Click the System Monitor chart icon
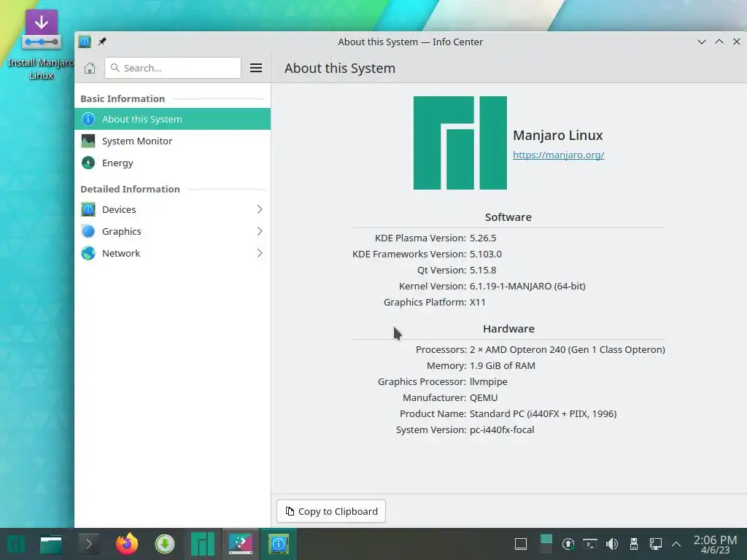The width and height of the screenshot is (747, 560). [88, 141]
